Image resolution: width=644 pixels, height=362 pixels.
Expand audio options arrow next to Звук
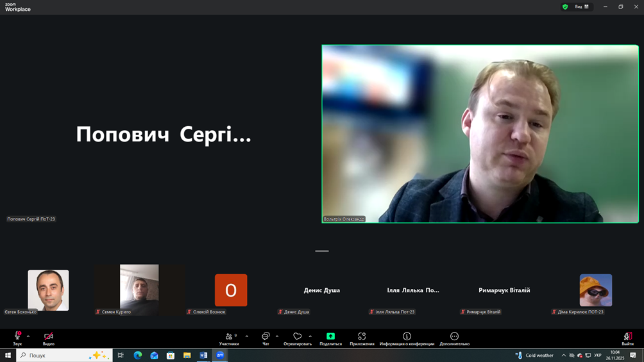pyautogui.click(x=28, y=336)
